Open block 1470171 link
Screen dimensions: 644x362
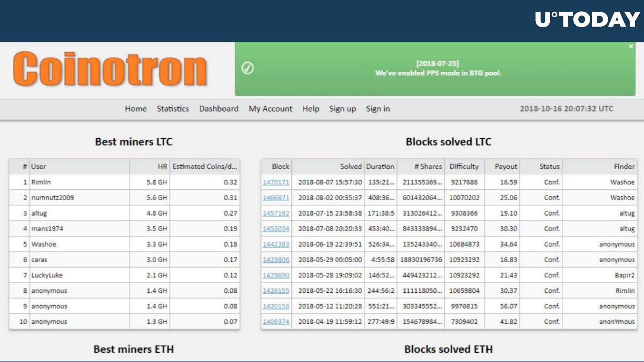click(x=276, y=182)
